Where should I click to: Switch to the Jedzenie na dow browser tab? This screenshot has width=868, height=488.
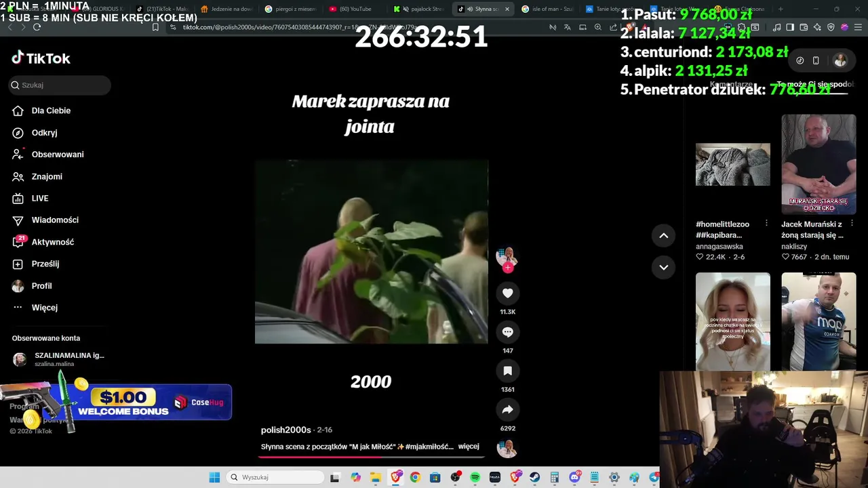click(227, 9)
